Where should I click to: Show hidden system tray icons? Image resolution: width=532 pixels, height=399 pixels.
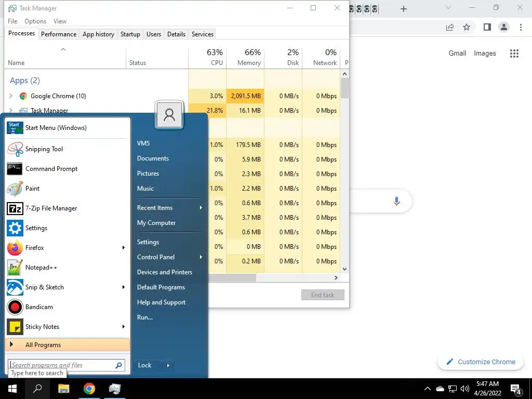(428, 389)
